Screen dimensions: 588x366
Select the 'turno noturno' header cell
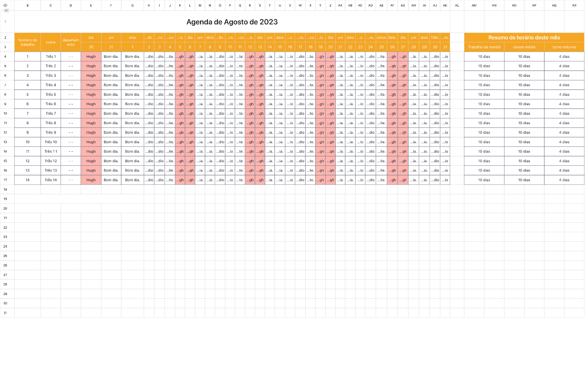pos(564,47)
